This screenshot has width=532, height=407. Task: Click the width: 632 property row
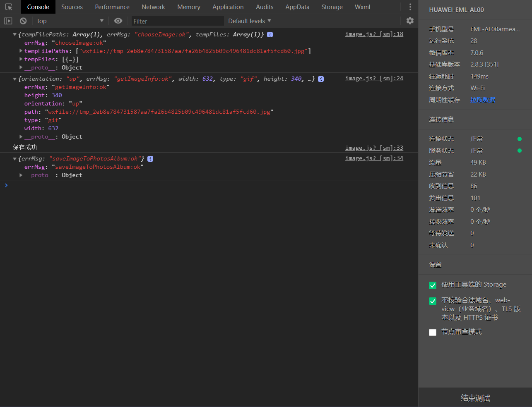(41, 128)
